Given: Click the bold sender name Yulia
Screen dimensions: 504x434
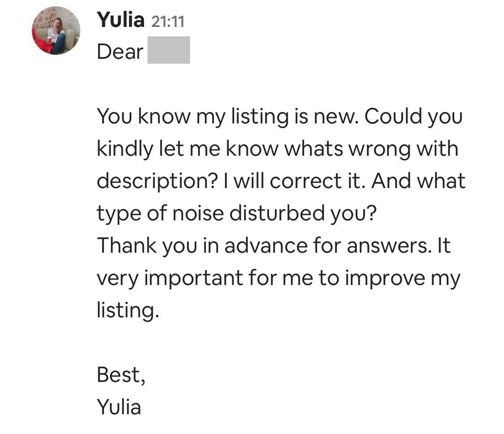Looking at the screenshot, I should click(x=121, y=20).
